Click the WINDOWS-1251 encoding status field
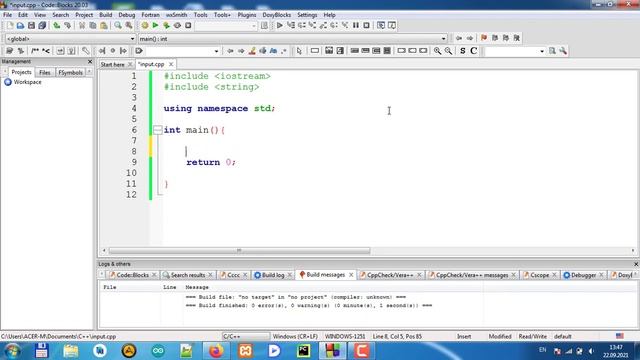640x360 pixels. [345, 336]
